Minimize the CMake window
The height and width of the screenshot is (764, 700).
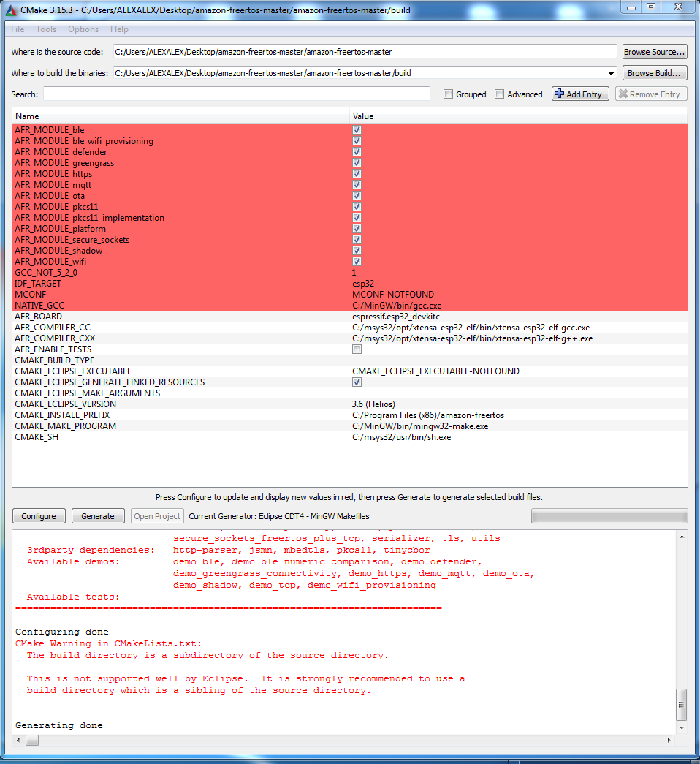631,7
